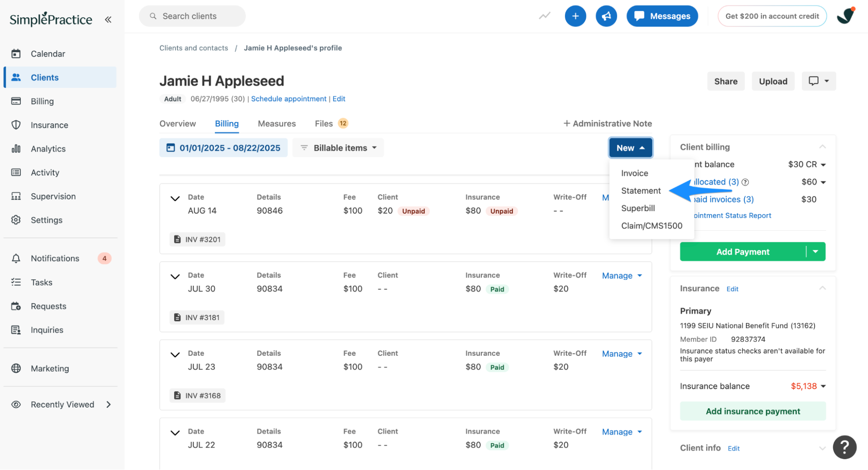Screen dimensions: 868x470
Task: Click the help question mark icon
Action: pyautogui.click(x=844, y=447)
